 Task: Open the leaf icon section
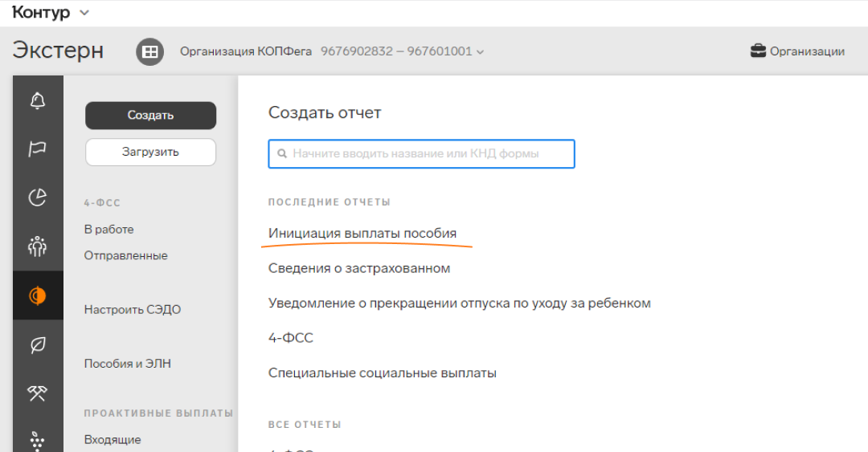coord(38,344)
